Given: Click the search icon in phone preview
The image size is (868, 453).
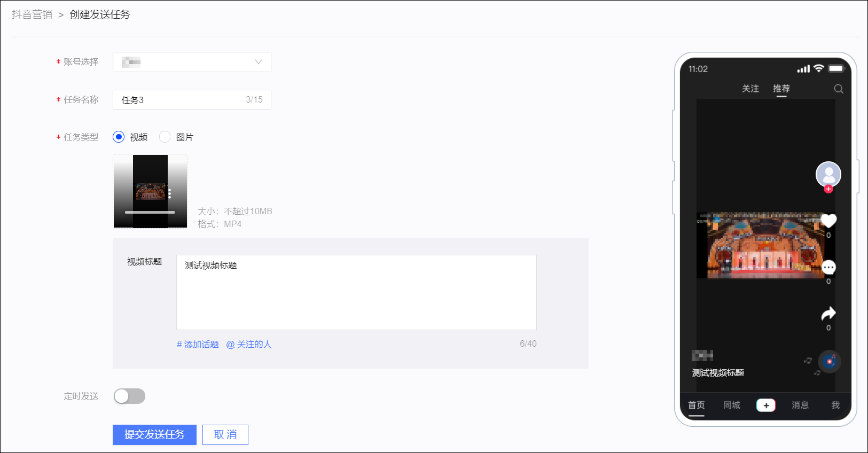Looking at the screenshot, I should click(839, 89).
